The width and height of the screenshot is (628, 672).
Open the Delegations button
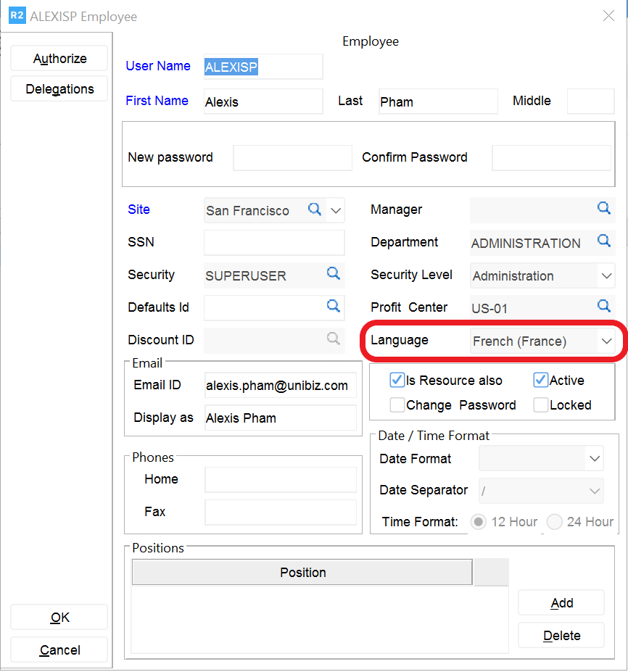(x=59, y=89)
